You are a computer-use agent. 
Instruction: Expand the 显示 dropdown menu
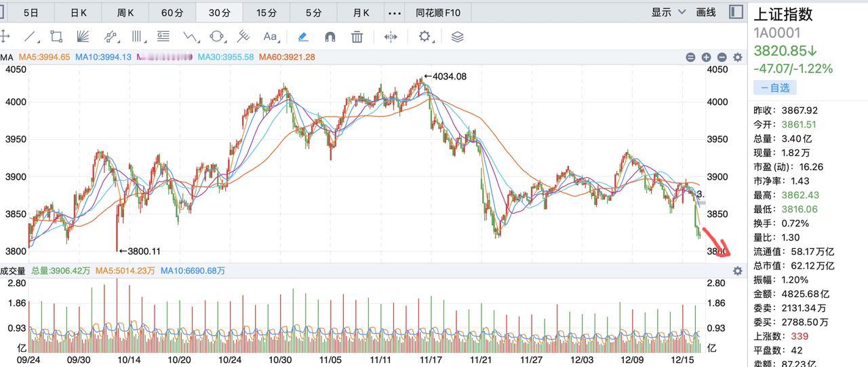pyautogui.click(x=668, y=12)
